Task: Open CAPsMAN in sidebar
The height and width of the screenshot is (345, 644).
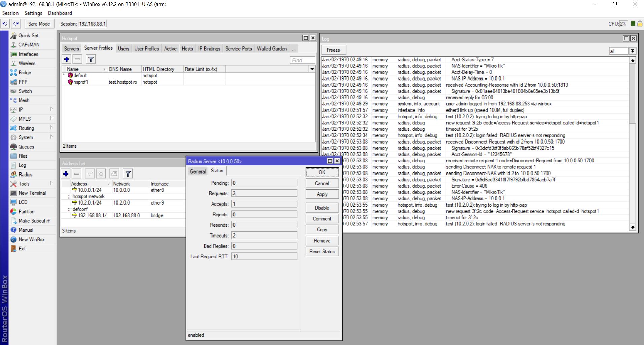Action: (x=29, y=45)
